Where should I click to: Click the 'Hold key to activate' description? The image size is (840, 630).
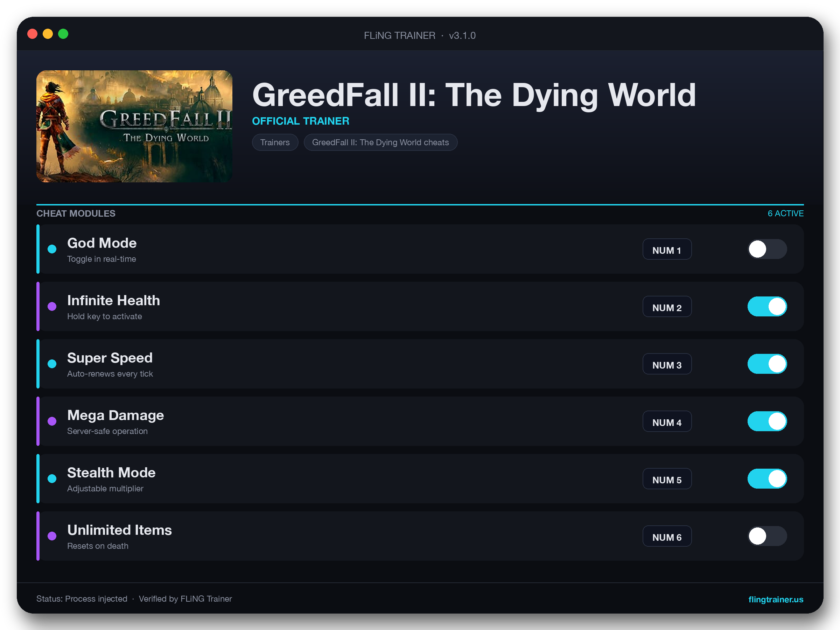104,316
